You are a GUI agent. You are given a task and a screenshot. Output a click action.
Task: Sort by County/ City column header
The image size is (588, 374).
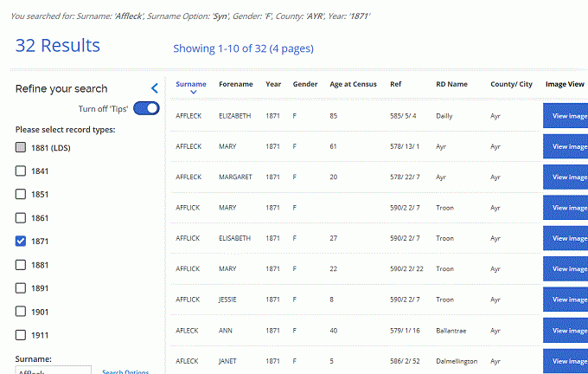pyautogui.click(x=511, y=85)
